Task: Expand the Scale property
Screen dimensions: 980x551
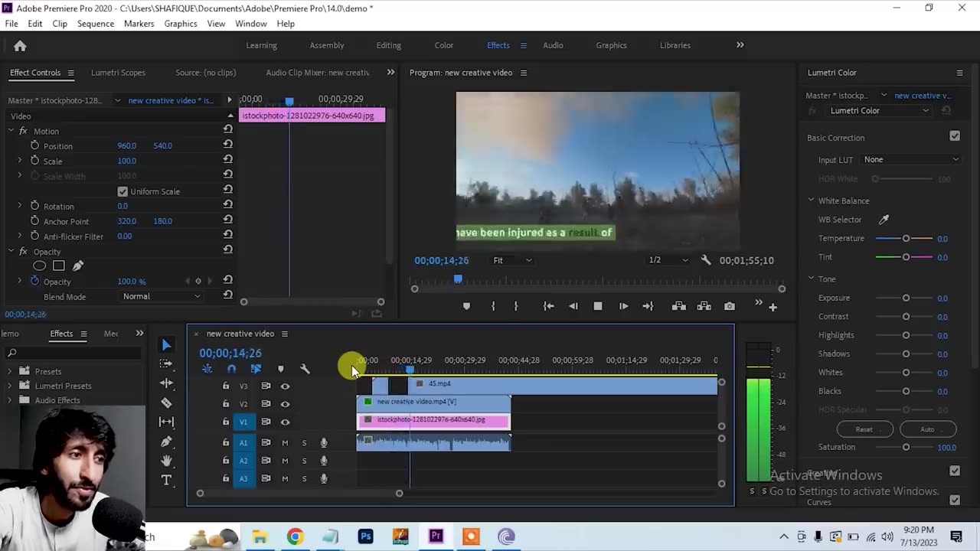Action: pyautogui.click(x=20, y=161)
